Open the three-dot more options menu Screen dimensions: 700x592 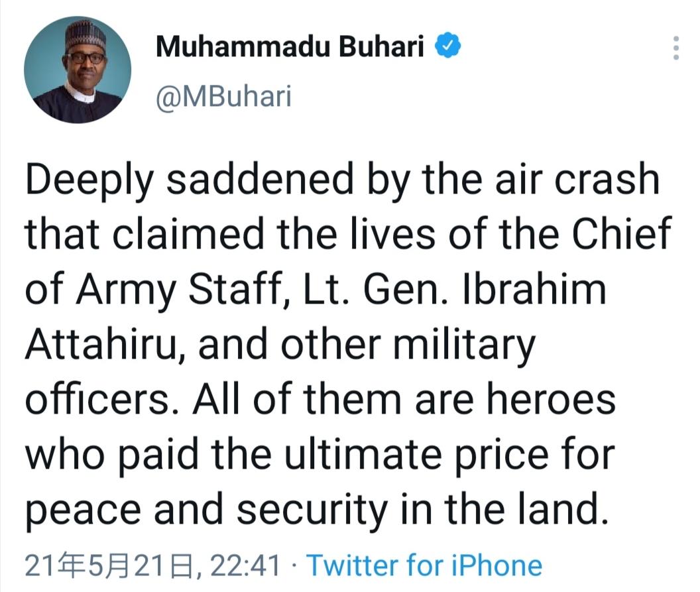tap(675, 49)
